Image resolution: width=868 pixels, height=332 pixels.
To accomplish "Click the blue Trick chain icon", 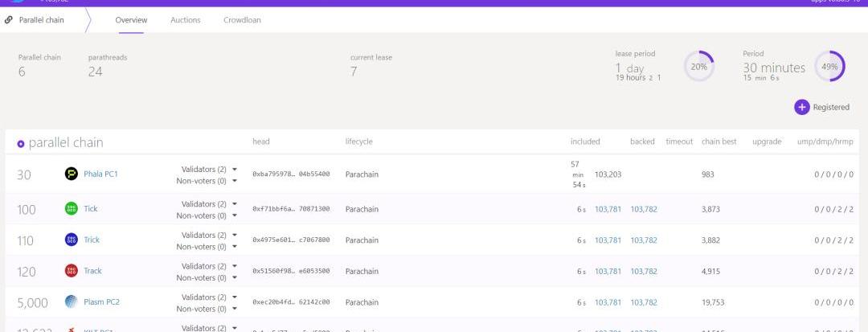I will [x=71, y=240].
